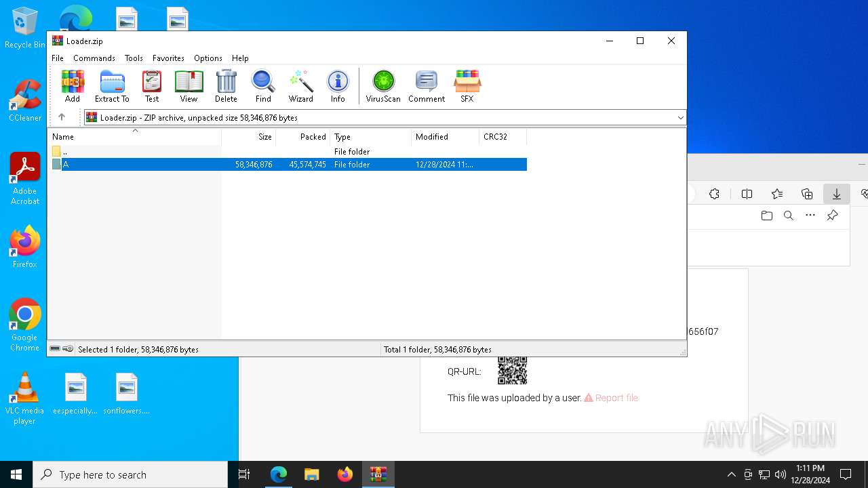Image resolution: width=868 pixels, height=488 pixels.
Task: Pin the downloads panel
Action: point(832,216)
